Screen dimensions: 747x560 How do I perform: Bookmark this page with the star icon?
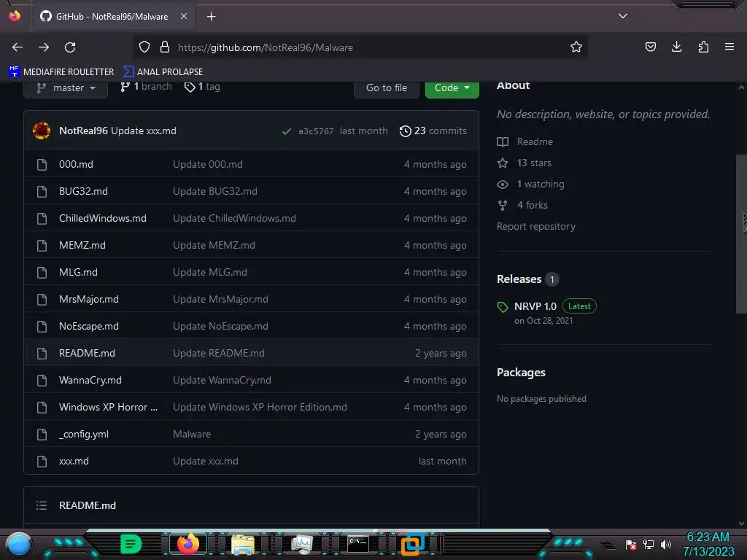point(576,47)
